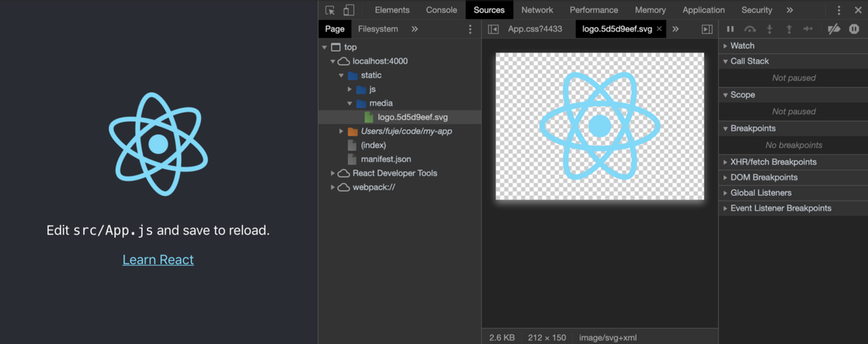Toggle the device toolbar icon
Image resolution: width=868 pixels, height=344 pixels.
349,10
